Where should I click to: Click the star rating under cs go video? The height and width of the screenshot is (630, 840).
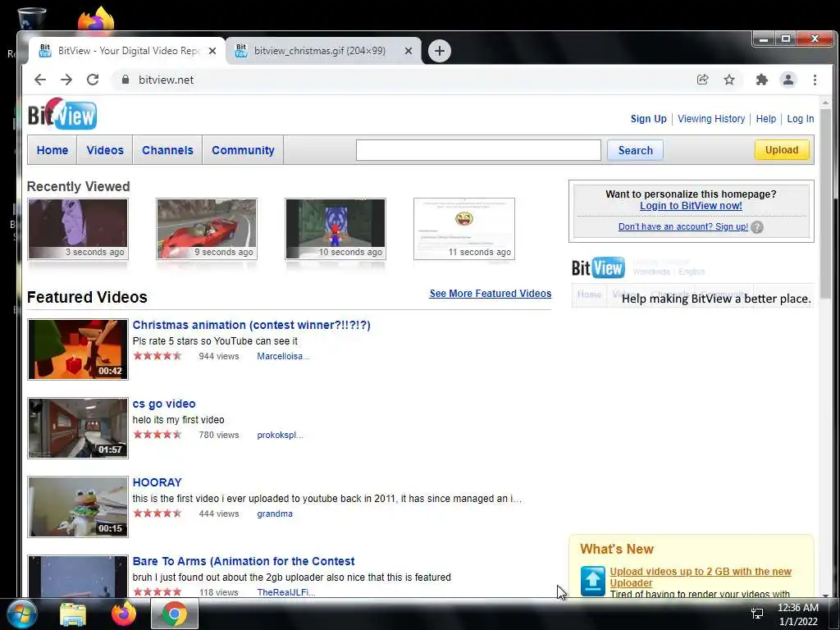click(x=157, y=435)
